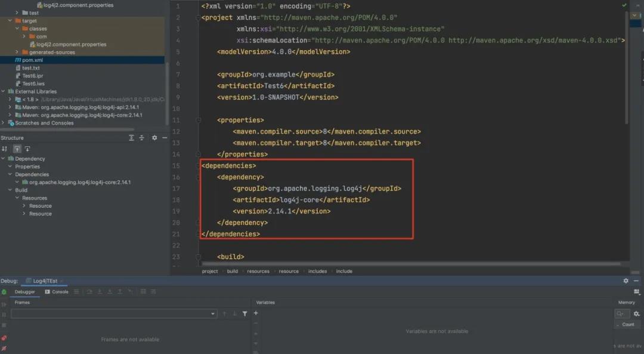Toggle Autoscroll from Source in Structure
The height and width of the screenshot is (354, 644).
pyautogui.click(x=27, y=149)
